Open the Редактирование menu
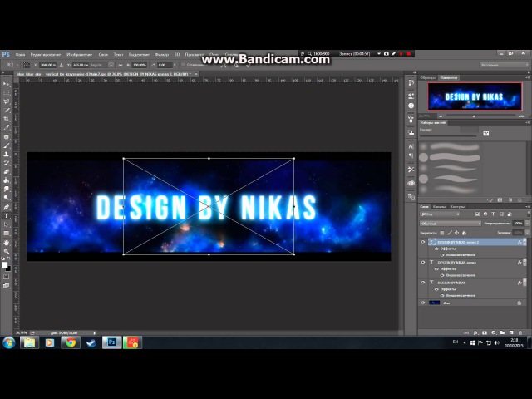This screenshot has height=399, width=532. point(46,54)
